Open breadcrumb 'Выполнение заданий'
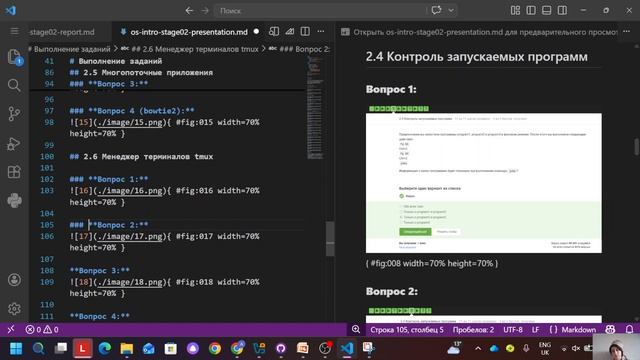The image size is (640, 360). (72, 49)
